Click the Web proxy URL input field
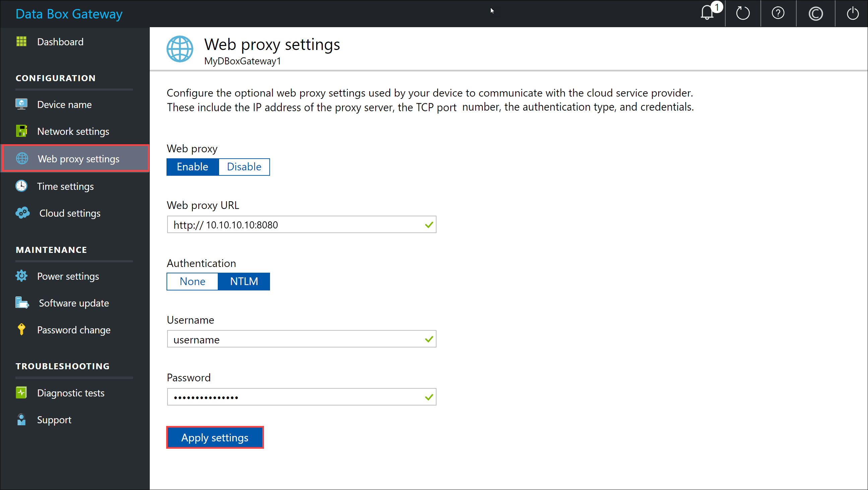This screenshot has width=868, height=490. (301, 224)
